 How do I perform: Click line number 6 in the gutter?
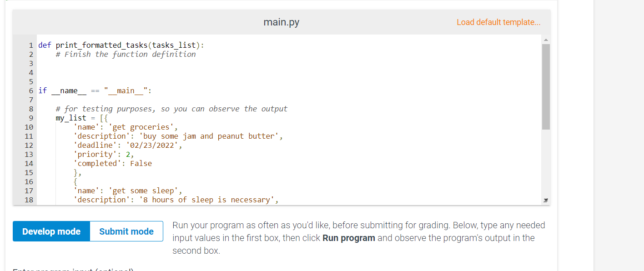(x=30, y=90)
